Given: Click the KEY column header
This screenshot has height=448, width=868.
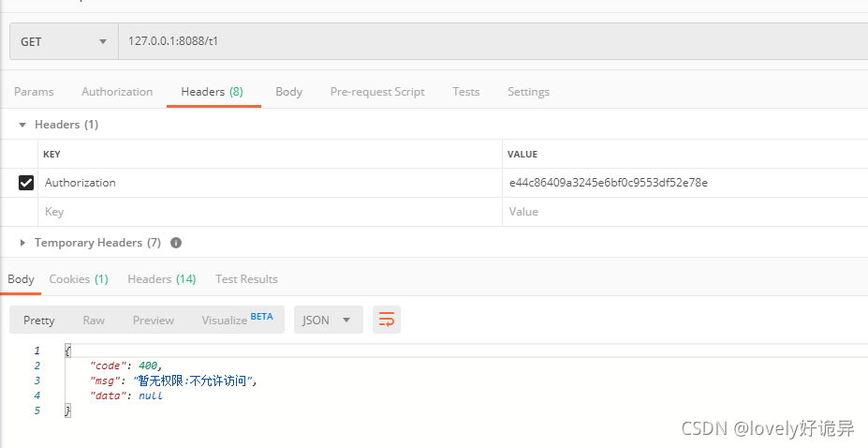Looking at the screenshot, I should pyautogui.click(x=51, y=154).
